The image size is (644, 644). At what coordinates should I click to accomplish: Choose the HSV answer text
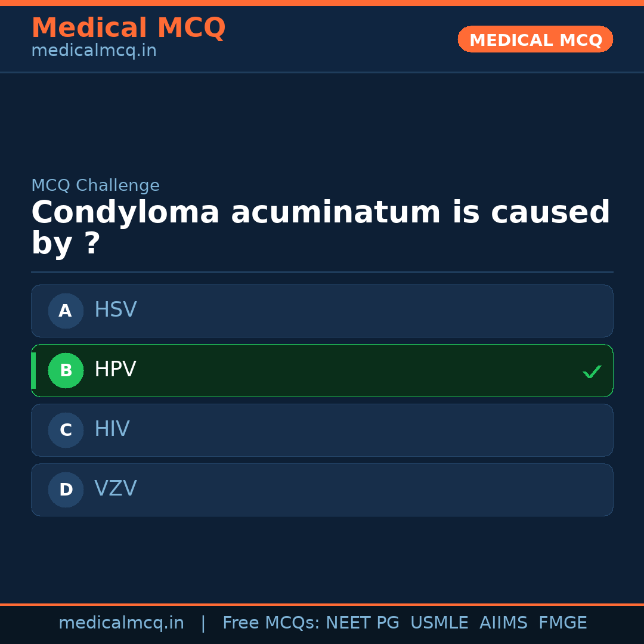click(x=116, y=310)
